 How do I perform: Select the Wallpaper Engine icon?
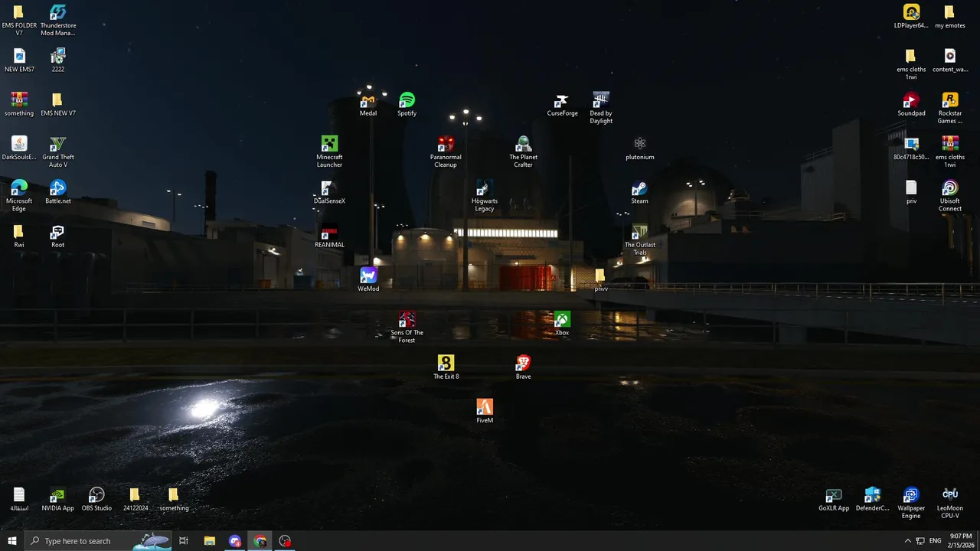click(911, 504)
